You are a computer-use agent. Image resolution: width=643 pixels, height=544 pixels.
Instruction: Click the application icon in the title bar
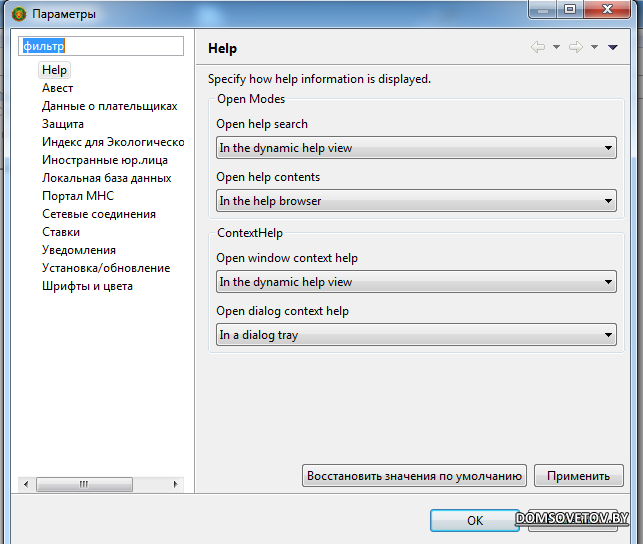click(x=19, y=14)
